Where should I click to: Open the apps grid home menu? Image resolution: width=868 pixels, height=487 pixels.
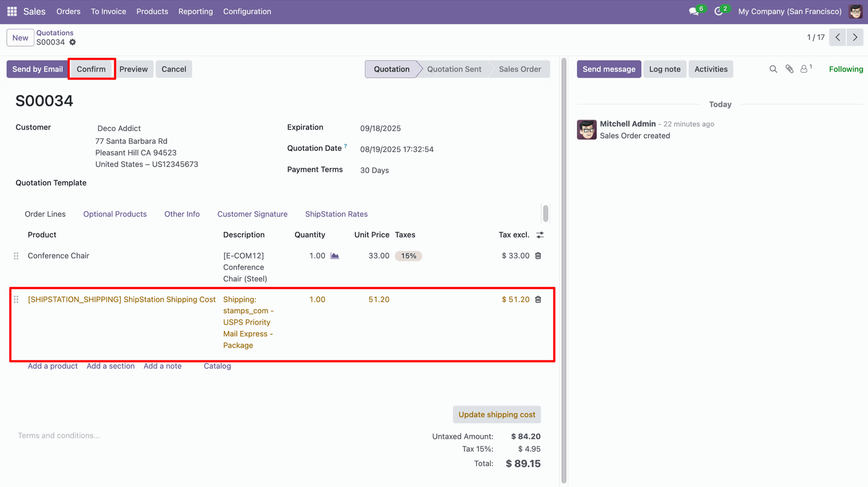click(x=12, y=11)
